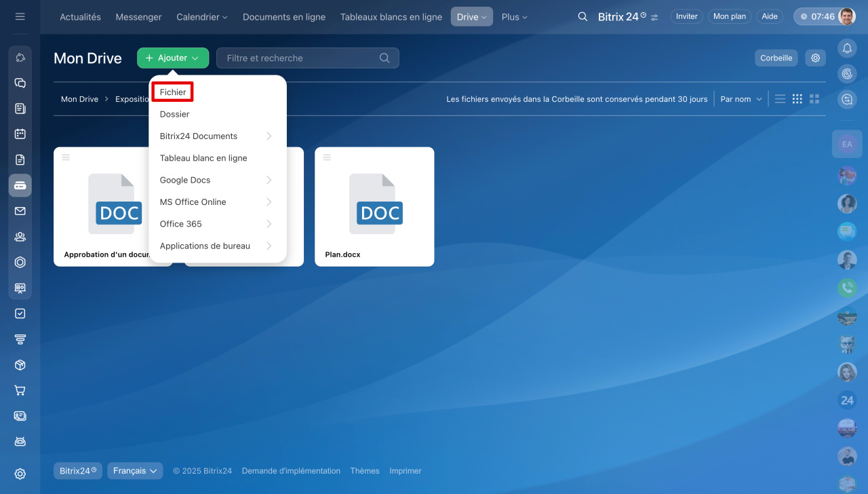Open the Par nom sort dropdown

point(741,99)
